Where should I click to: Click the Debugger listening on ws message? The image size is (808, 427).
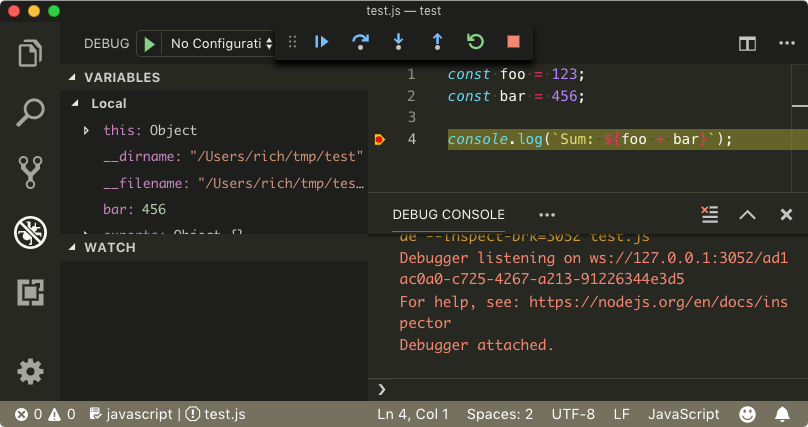click(x=594, y=268)
